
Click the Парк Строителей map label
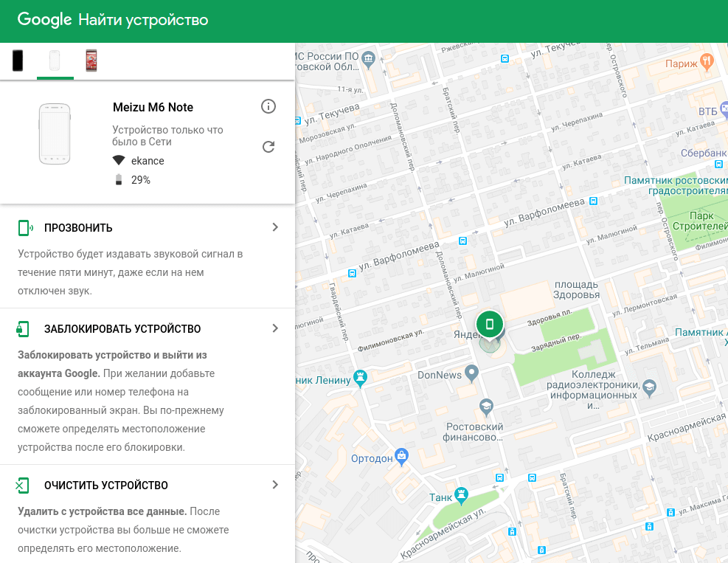coord(701,221)
